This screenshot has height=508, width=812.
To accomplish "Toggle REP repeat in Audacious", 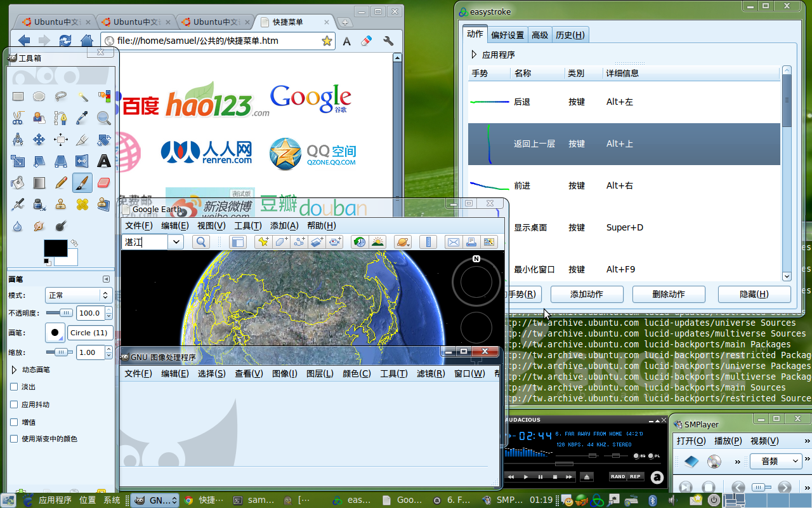I will [635, 476].
